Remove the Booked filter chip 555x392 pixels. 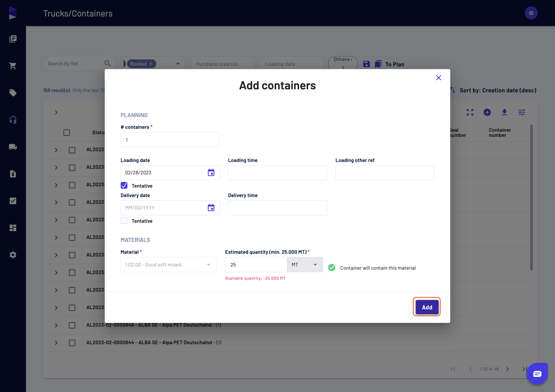[x=151, y=64]
